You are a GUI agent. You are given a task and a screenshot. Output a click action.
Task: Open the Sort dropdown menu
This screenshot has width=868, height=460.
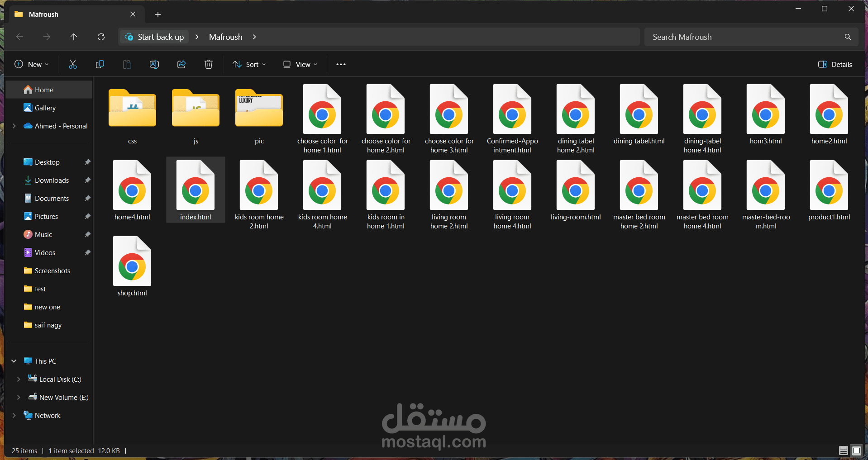pos(249,64)
